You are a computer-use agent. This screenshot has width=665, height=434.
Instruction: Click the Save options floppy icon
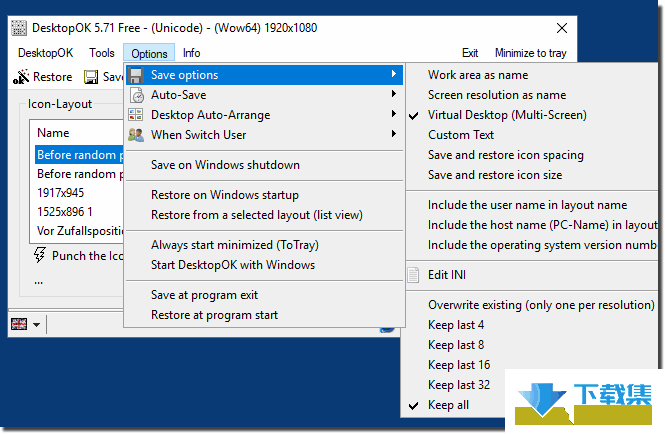tap(136, 75)
